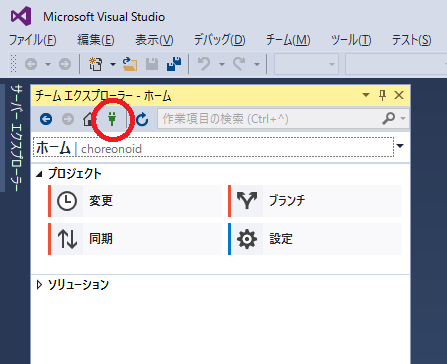Open the テスト(S) menu

411,40
